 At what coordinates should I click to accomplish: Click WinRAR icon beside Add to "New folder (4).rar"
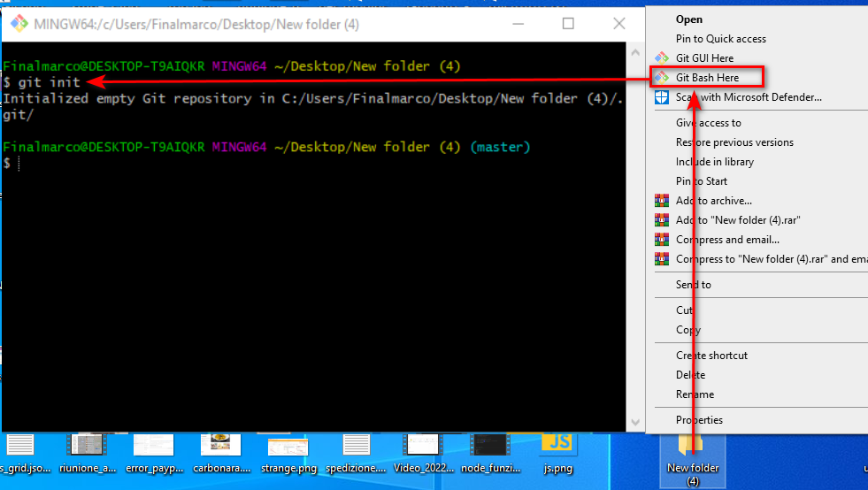(662, 220)
